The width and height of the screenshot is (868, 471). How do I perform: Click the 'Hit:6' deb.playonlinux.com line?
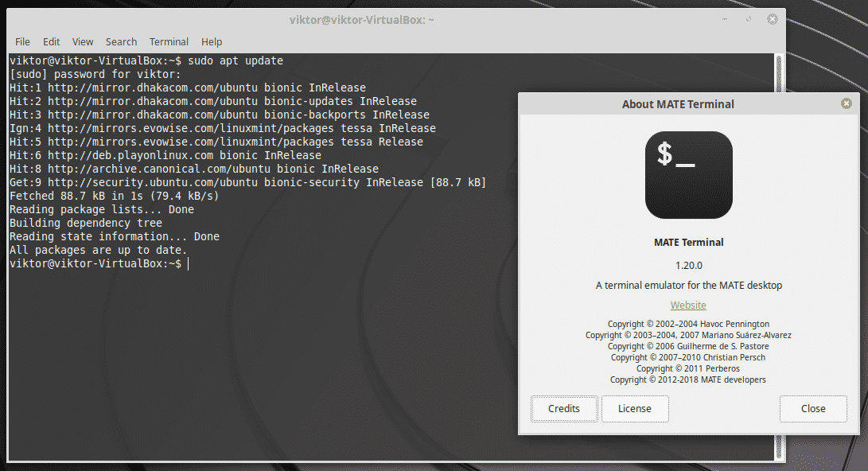(165, 155)
